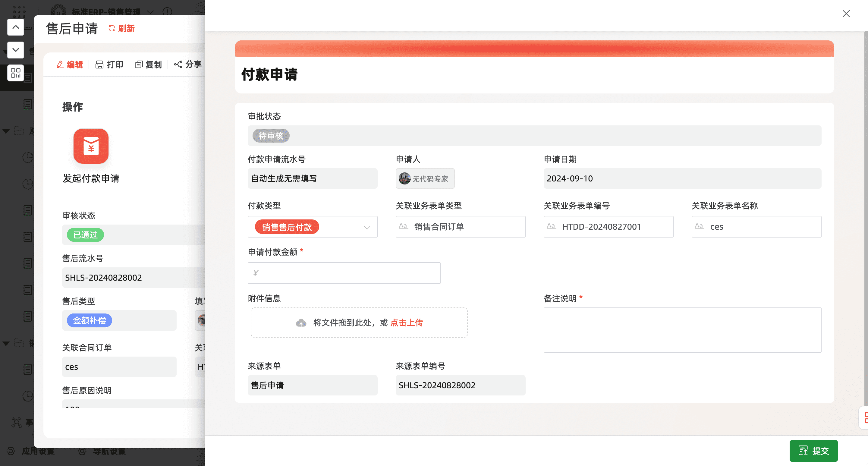Screen dimensions: 868x466
Task: Click the grid view switcher icon
Action: [15, 73]
